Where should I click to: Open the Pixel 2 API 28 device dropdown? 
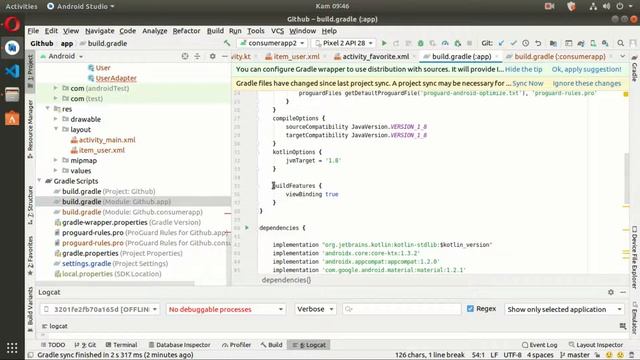point(344,43)
